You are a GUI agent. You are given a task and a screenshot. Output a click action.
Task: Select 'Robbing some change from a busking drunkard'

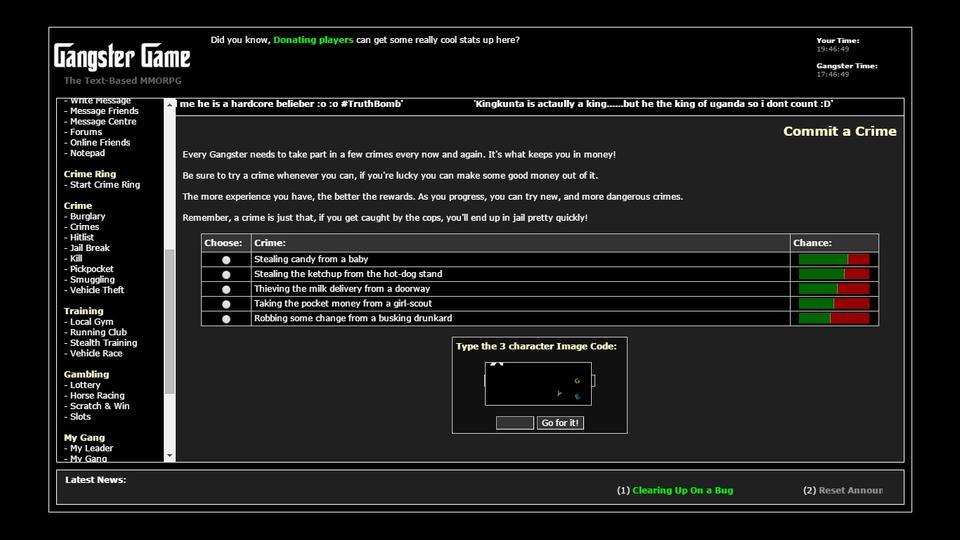[x=226, y=319]
